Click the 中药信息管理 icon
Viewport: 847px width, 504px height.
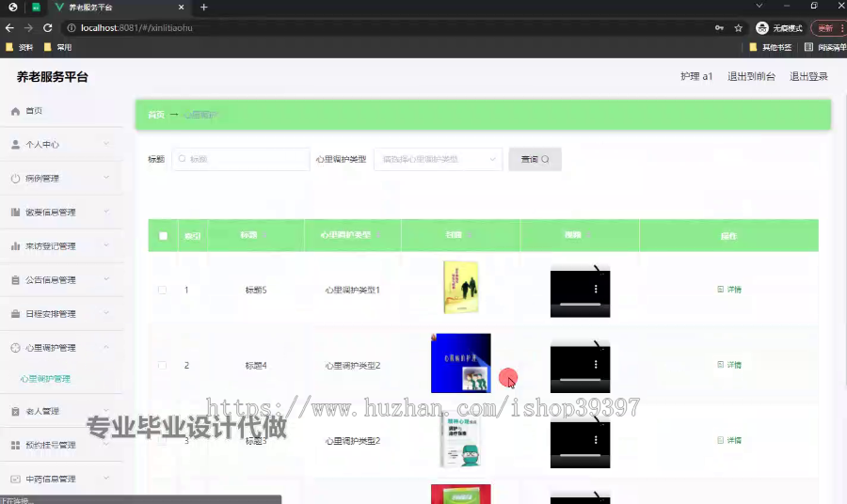(x=15, y=480)
